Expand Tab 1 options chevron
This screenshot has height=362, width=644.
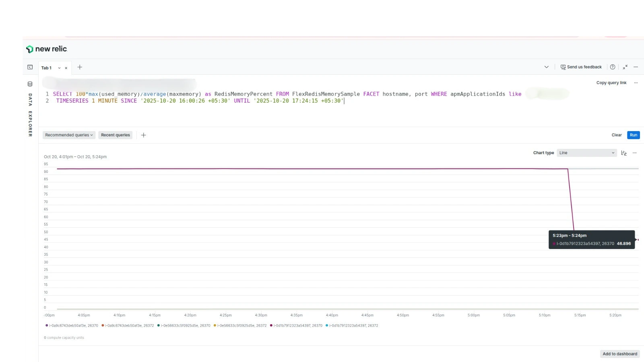click(59, 68)
